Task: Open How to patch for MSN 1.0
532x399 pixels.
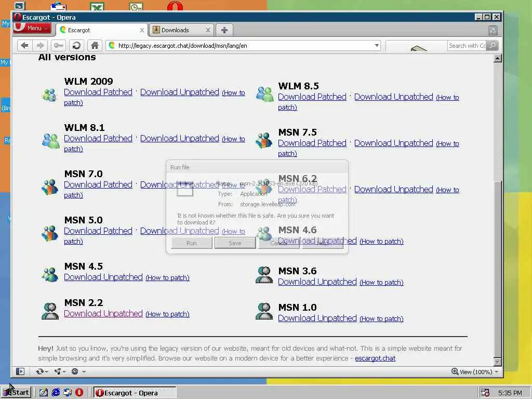Action: (x=381, y=319)
